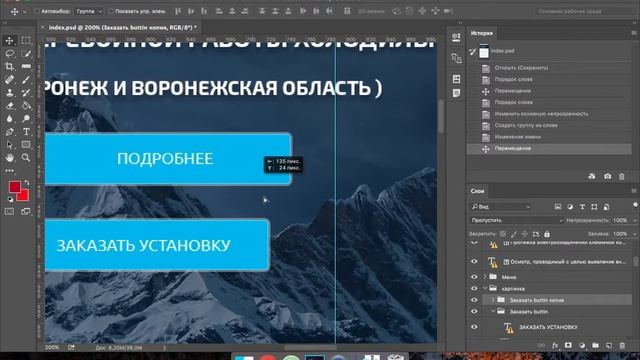Select the Healing Brush tool
The image size is (640, 360).
pyautogui.click(x=9, y=80)
